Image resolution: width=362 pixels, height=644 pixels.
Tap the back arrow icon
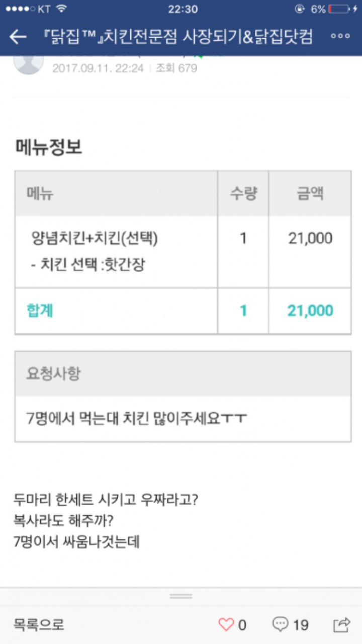[x=18, y=37]
